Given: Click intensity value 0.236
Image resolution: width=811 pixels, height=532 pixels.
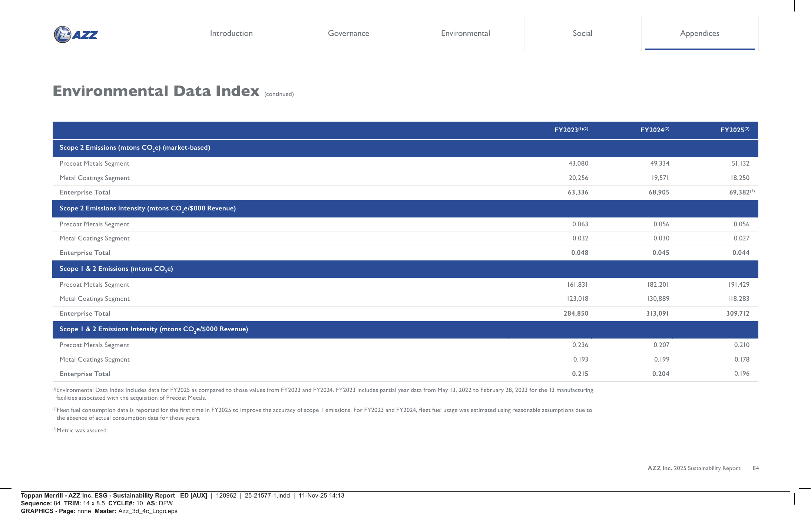Looking at the screenshot, I should pos(580,345).
